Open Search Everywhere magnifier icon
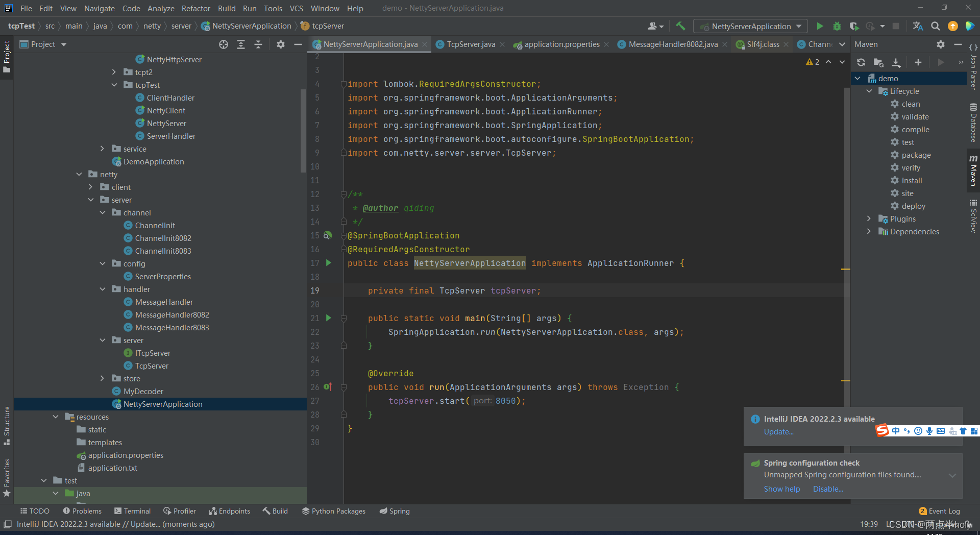Viewport: 980px width, 535px height. click(936, 26)
